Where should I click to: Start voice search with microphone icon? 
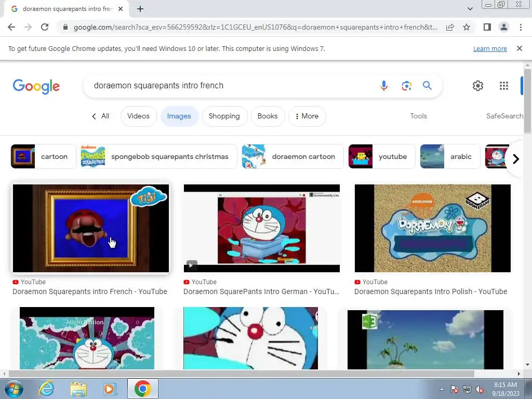[x=384, y=86]
